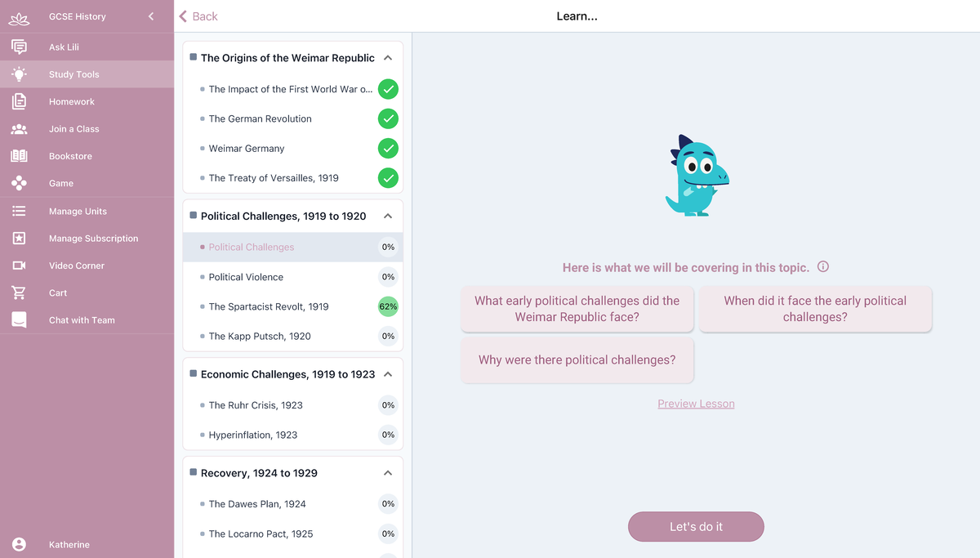Collapse the Economic Challenges, 1919 to 1923 section

(388, 374)
